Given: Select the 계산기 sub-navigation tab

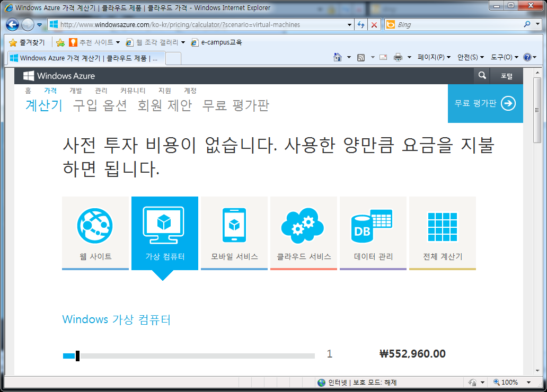Looking at the screenshot, I should [x=44, y=105].
